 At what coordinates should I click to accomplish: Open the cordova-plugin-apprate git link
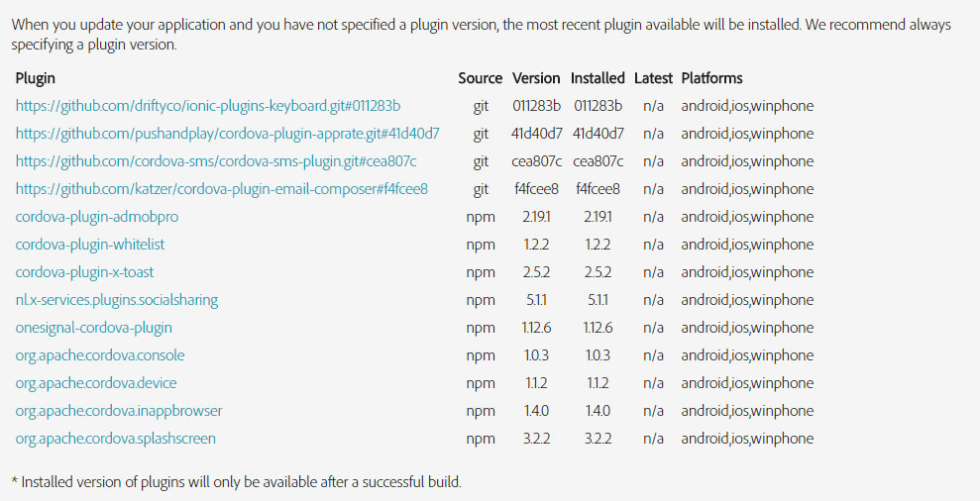[228, 134]
